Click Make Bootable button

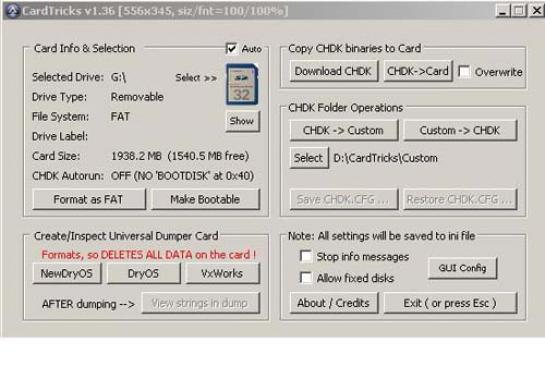coord(205,199)
